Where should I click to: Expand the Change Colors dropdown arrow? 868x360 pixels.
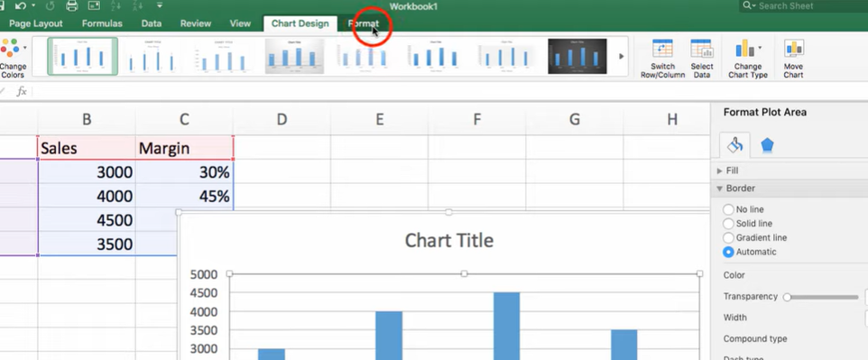(25, 48)
